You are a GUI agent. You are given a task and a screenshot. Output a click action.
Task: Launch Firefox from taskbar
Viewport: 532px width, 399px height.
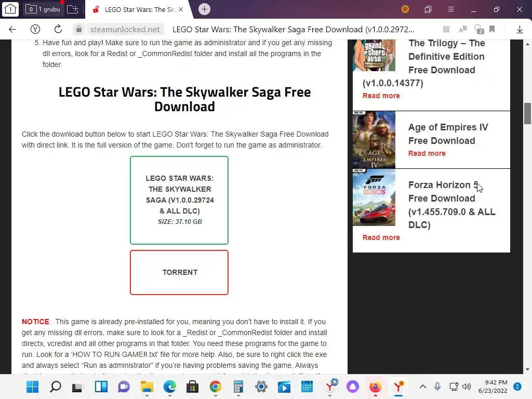(375, 387)
